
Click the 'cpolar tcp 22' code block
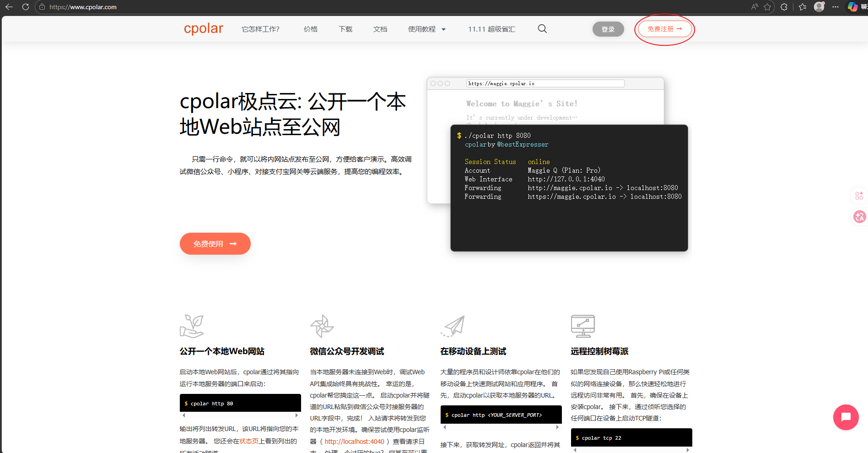[631, 437]
